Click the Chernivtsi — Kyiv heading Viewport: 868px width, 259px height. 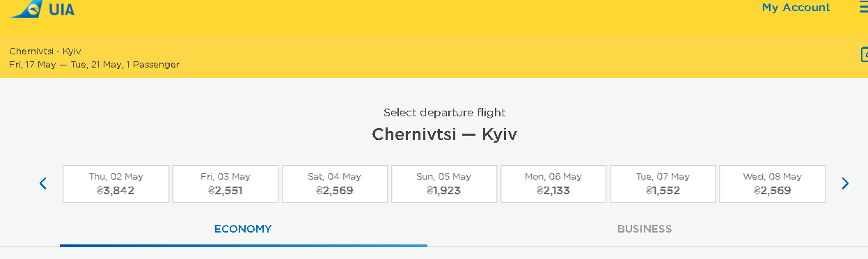tap(444, 134)
